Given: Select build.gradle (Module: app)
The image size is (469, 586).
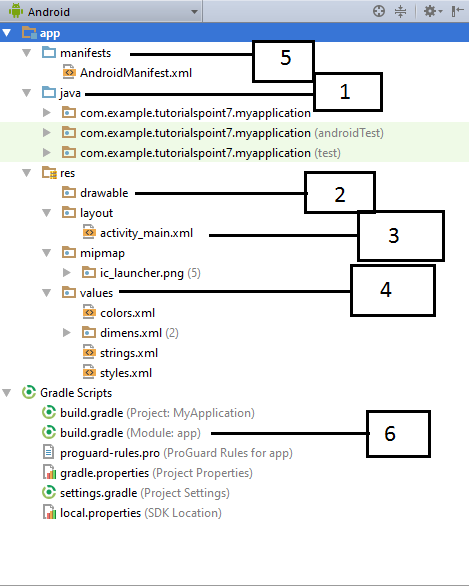Looking at the screenshot, I should coord(130,433).
